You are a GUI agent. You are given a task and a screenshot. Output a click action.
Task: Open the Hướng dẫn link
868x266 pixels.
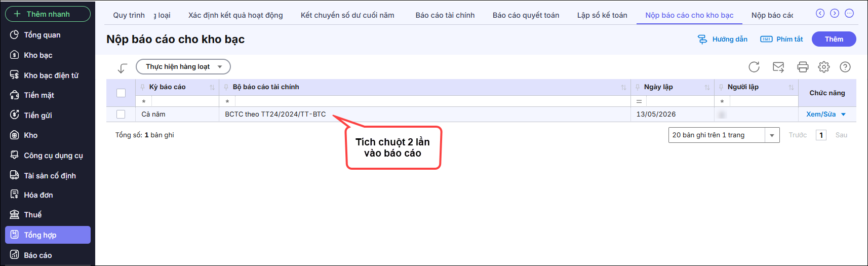click(x=723, y=39)
